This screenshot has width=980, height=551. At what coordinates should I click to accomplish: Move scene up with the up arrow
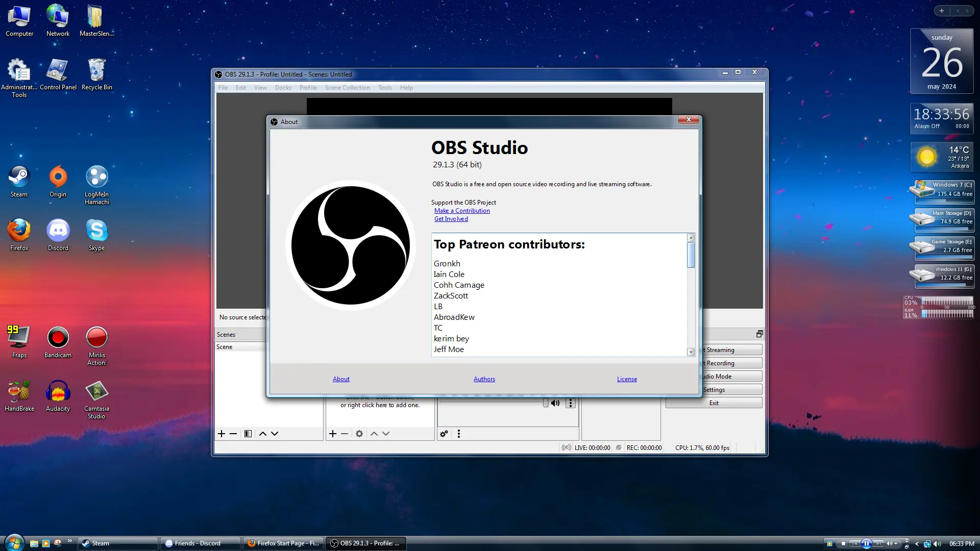click(263, 434)
